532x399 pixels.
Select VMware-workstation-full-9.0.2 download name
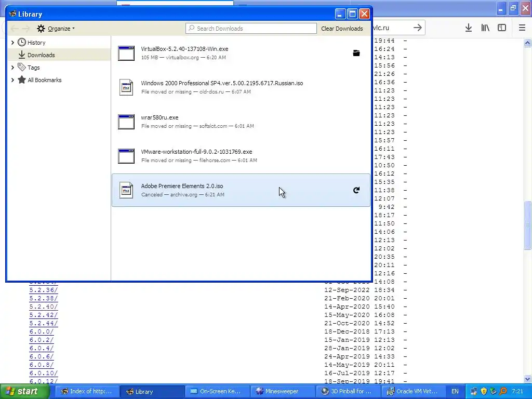[x=196, y=152]
